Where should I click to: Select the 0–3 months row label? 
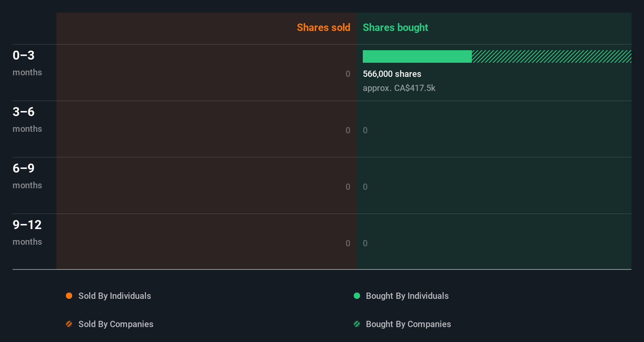pos(27,63)
